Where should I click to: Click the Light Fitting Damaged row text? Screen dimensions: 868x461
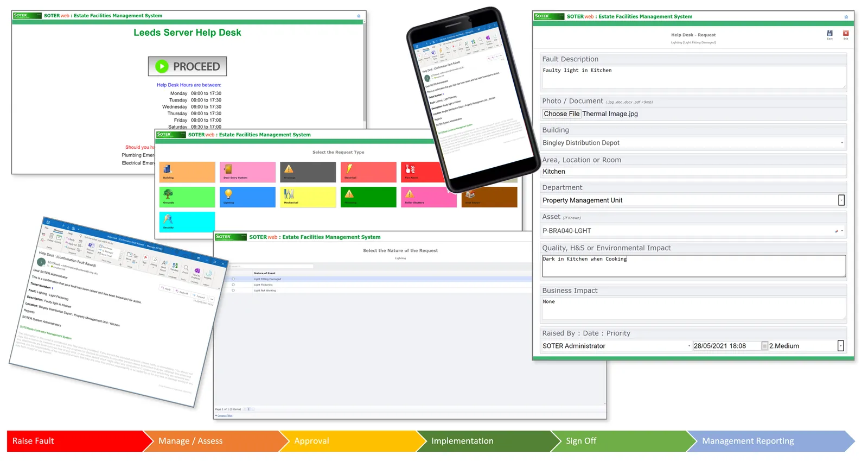pyautogui.click(x=267, y=279)
